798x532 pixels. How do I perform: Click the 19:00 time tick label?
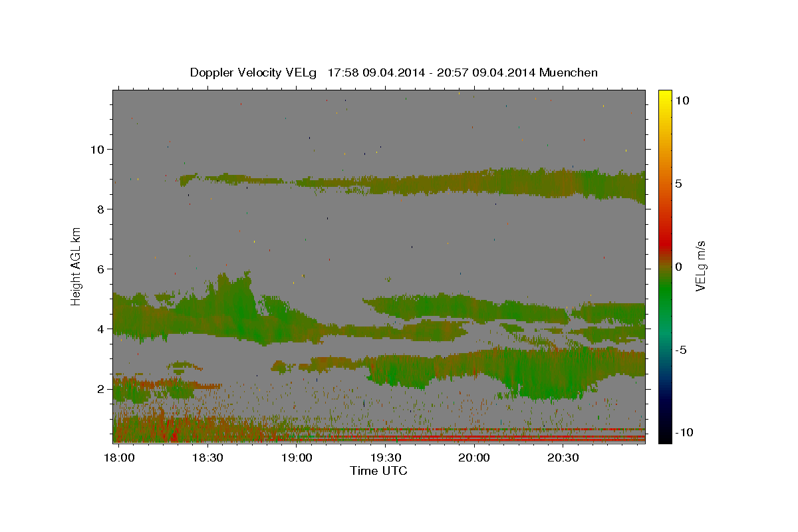point(297,458)
